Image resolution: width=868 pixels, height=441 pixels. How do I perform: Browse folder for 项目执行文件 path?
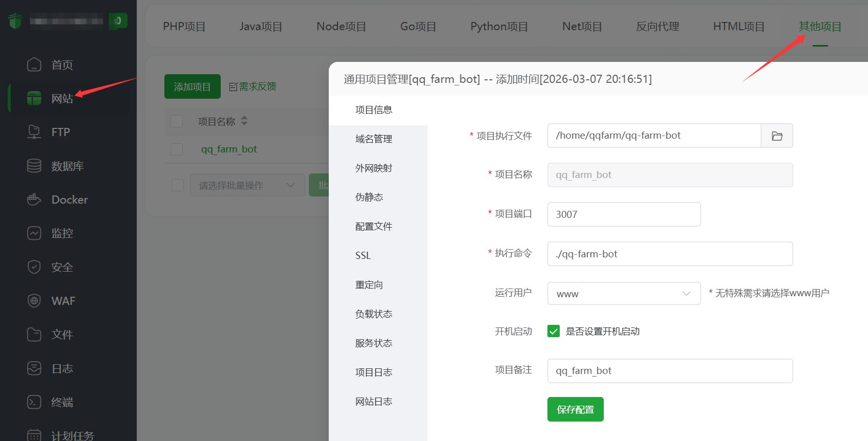click(x=777, y=136)
